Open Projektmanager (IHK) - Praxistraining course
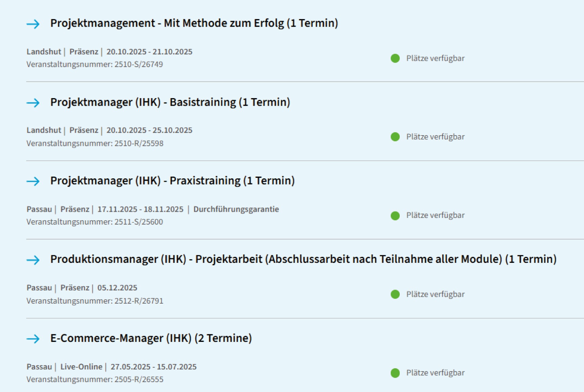This screenshot has height=392, width=584. [x=172, y=181]
